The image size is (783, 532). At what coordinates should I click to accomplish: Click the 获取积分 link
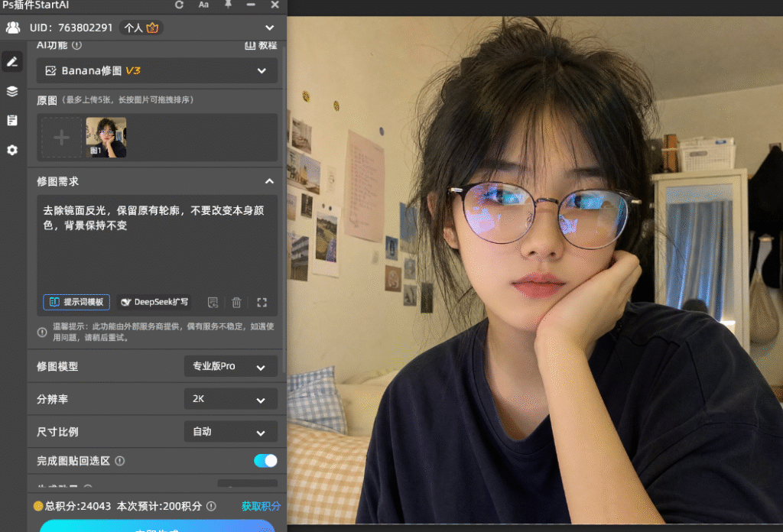coord(261,506)
